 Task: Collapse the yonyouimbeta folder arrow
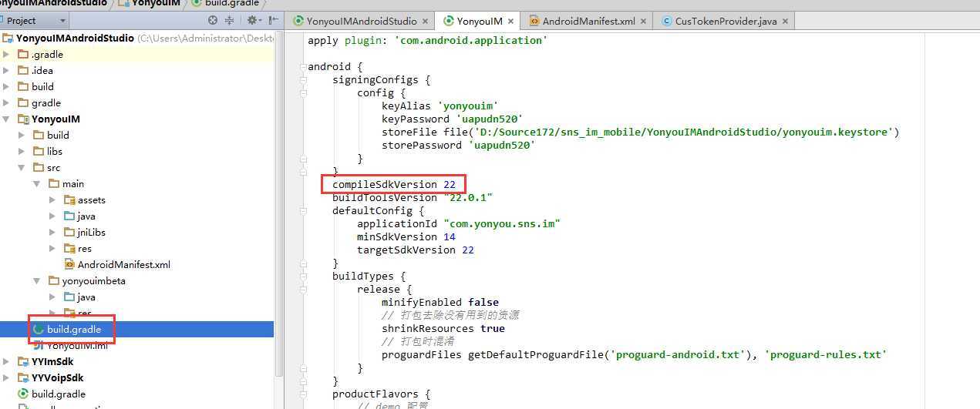tap(37, 281)
